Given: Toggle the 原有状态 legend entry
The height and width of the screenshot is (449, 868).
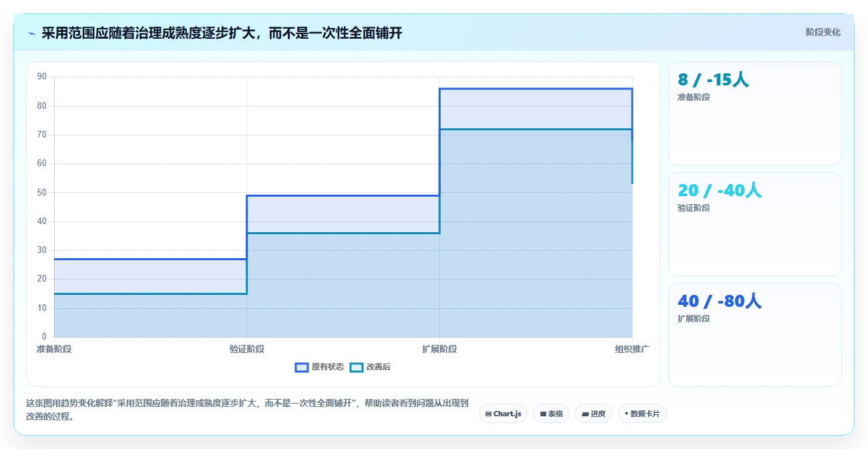Looking at the screenshot, I should [319, 367].
